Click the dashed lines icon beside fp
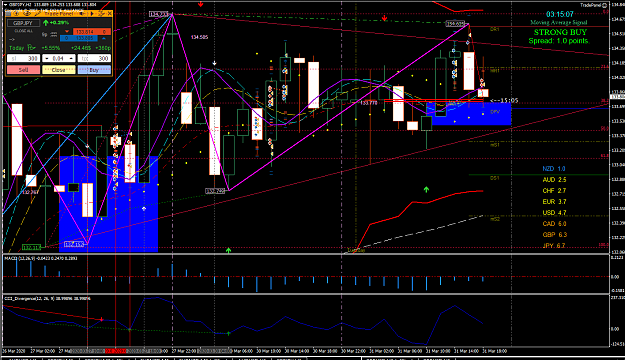The image size is (625, 360). point(53,34)
